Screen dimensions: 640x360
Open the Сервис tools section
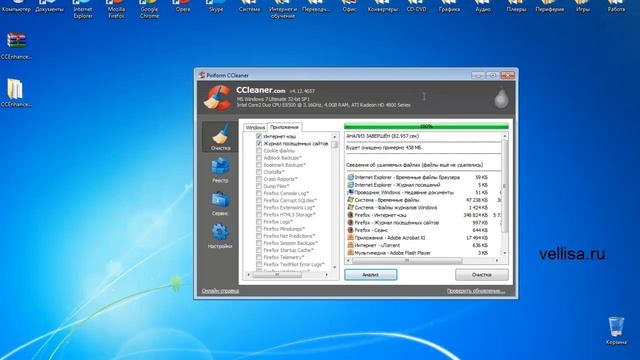[x=220, y=203]
